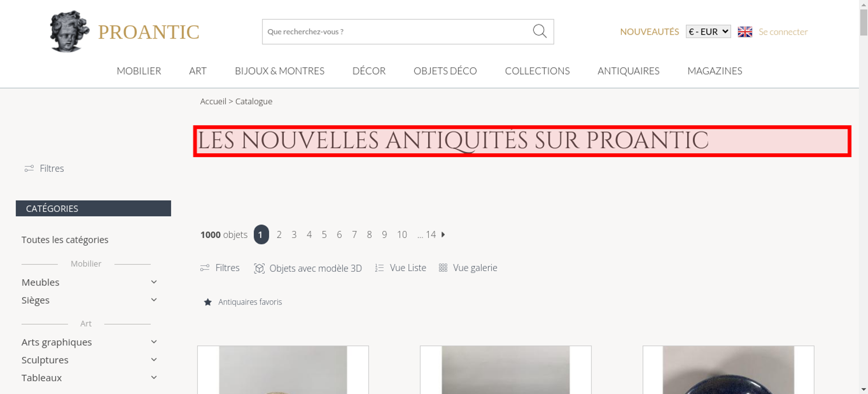Click the Proantic bust logo
This screenshot has height=394, width=868.
tap(69, 32)
